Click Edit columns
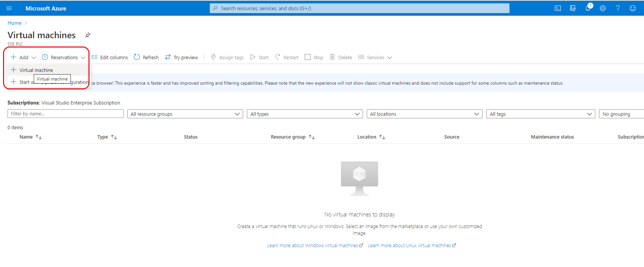This screenshot has width=644, height=267. 110,57
